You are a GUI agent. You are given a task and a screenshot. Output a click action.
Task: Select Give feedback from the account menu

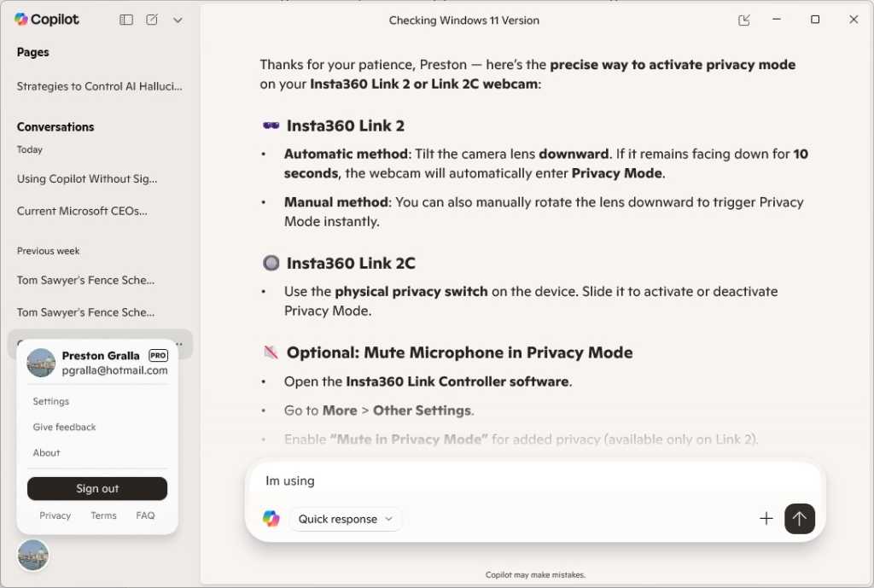64,427
